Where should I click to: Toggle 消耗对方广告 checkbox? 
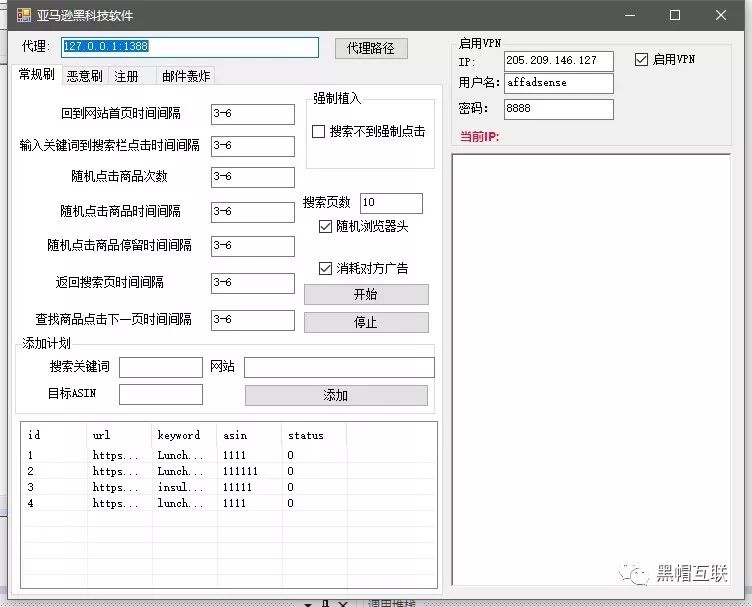pos(325,268)
